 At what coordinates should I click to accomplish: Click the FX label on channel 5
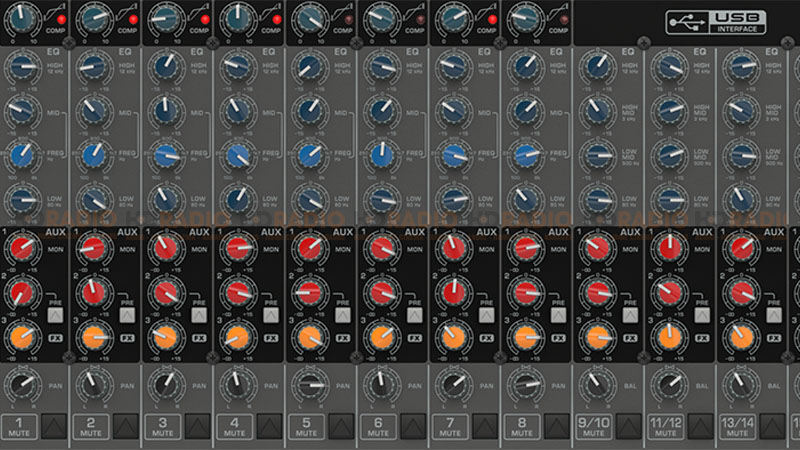[343, 338]
